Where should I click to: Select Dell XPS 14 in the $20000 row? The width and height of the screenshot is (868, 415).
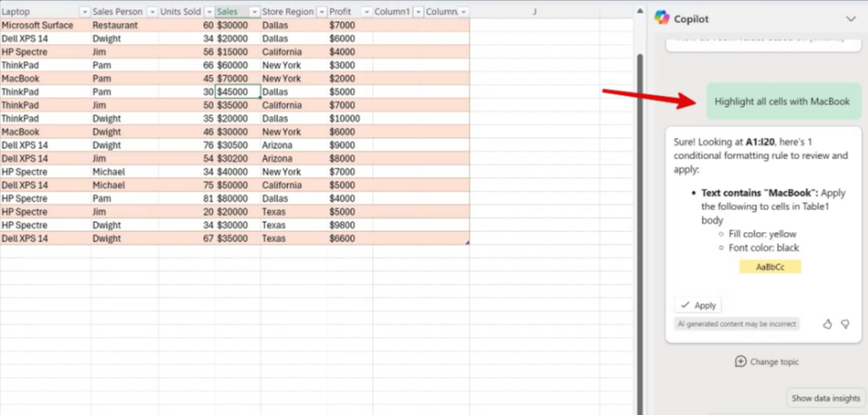[46, 39]
